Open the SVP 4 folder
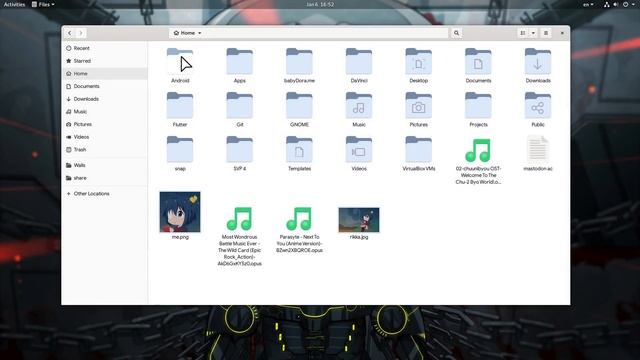The width and height of the screenshot is (640, 360). 240,150
